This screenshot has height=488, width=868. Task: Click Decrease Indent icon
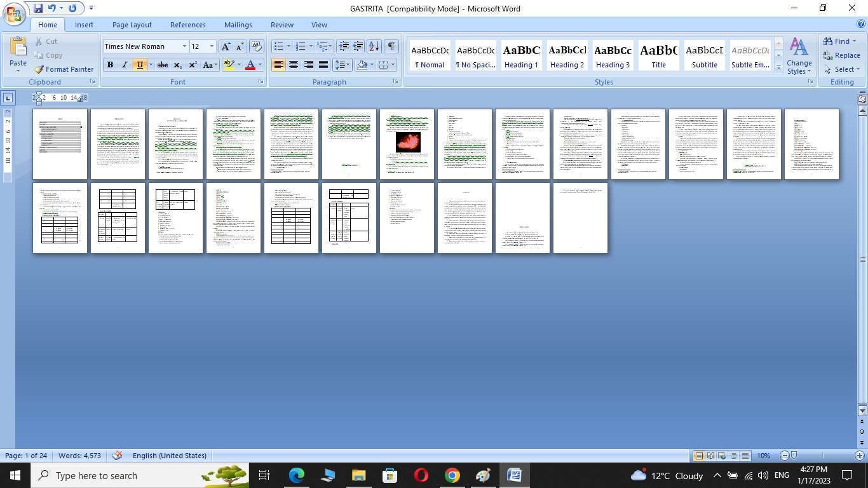(x=344, y=46)
